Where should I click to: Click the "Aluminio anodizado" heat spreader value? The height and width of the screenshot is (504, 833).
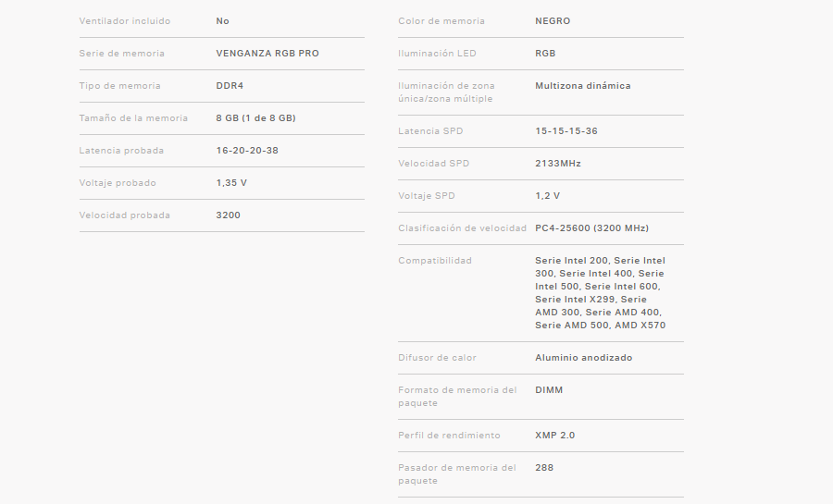[x=584, y=357]
